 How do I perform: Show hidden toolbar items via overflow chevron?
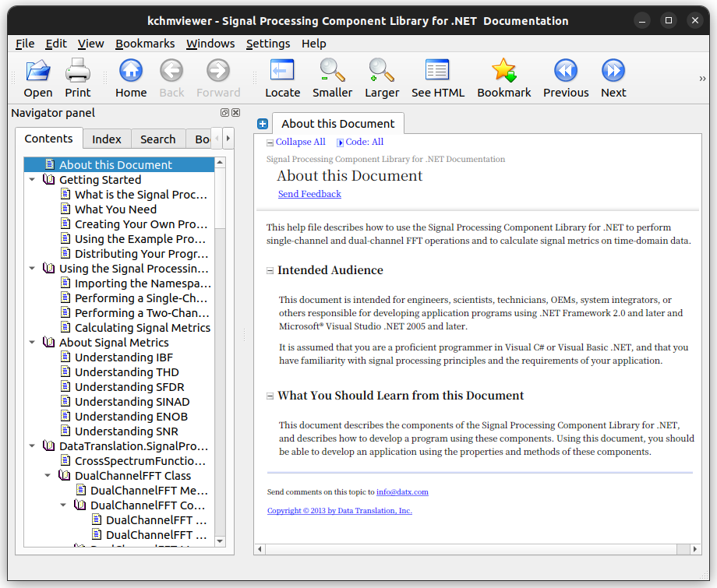(702, 79)
